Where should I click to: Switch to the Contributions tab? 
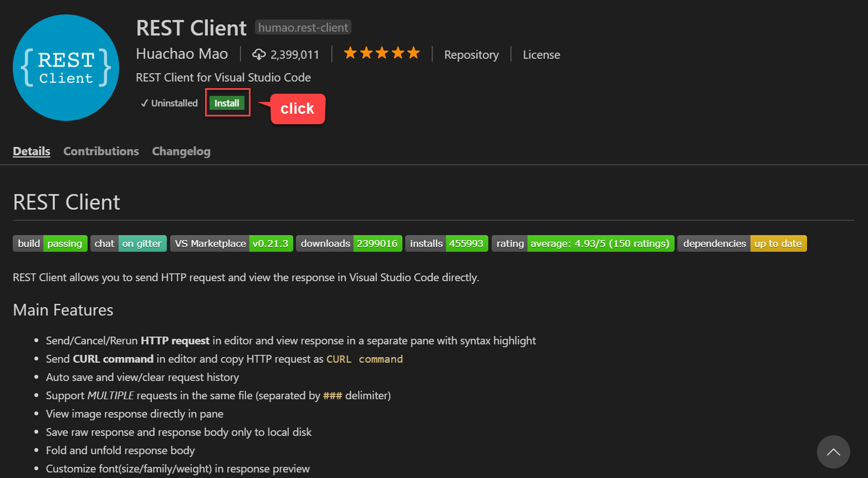(101, 151)
